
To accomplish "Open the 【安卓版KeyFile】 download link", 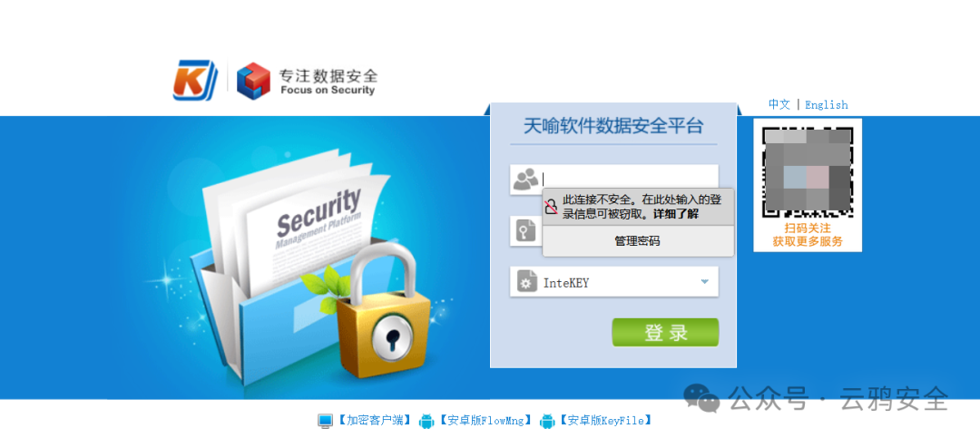I will tap(605, 421).
